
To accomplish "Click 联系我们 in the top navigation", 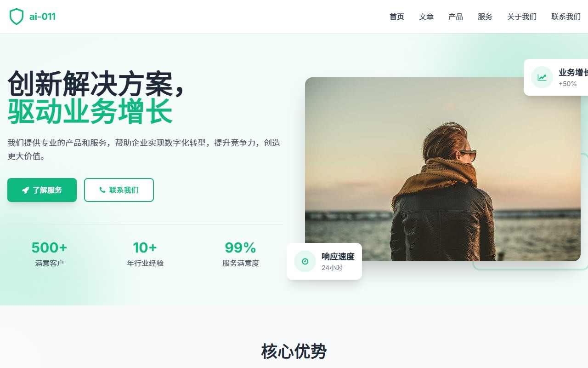I will pyautogui.click(x=566, y=17).
